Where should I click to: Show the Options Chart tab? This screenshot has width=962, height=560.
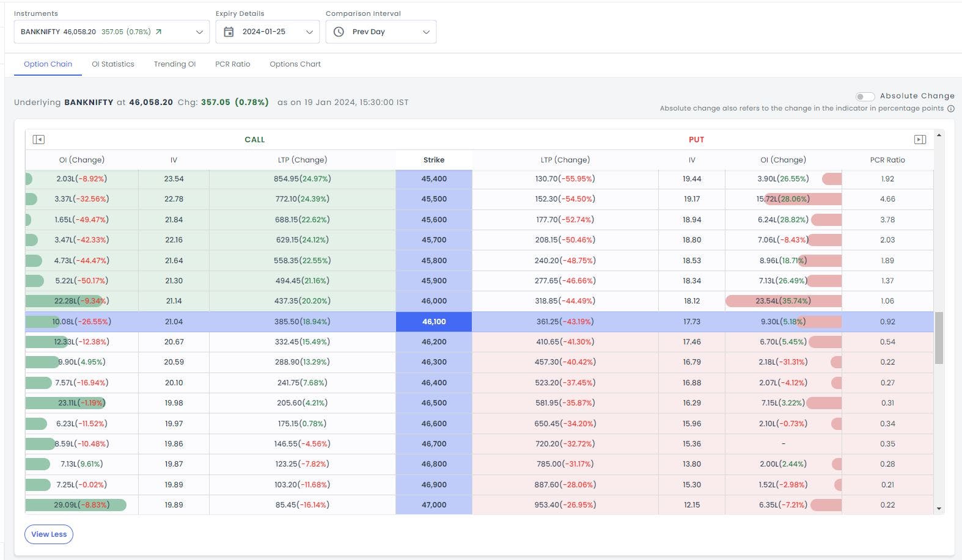[x=295, y=64]
